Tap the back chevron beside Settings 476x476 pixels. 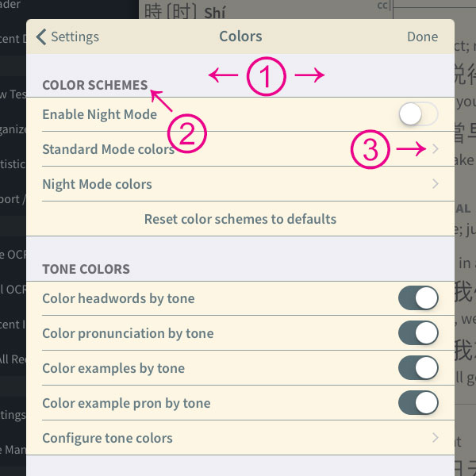41,37
